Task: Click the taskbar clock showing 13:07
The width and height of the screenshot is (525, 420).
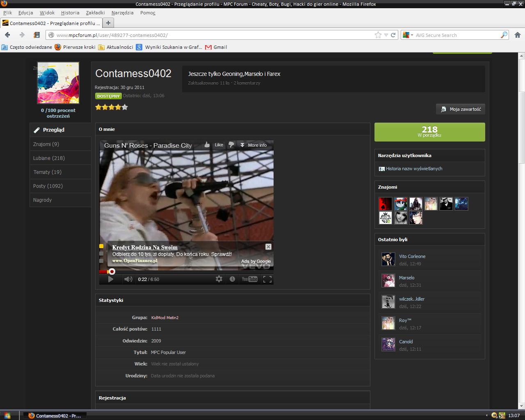Action: [x=514, y=415]
